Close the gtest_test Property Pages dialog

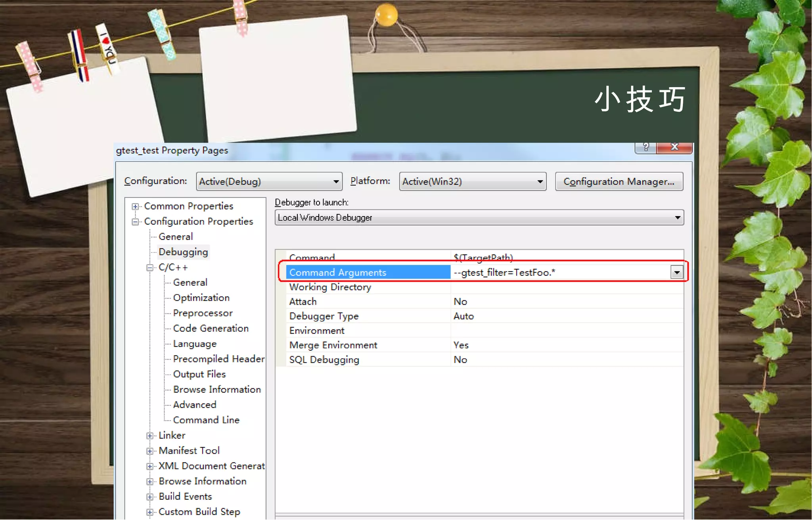[x=674, y=147]
